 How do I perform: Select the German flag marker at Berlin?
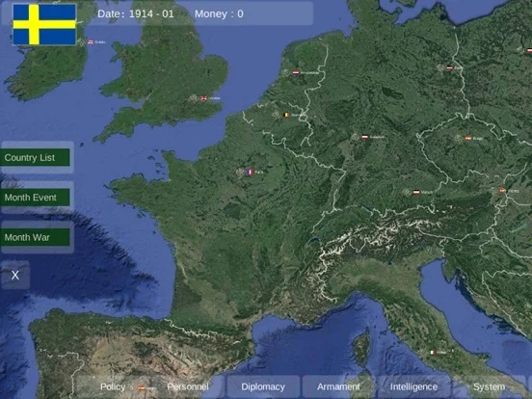tap(449, 67)
